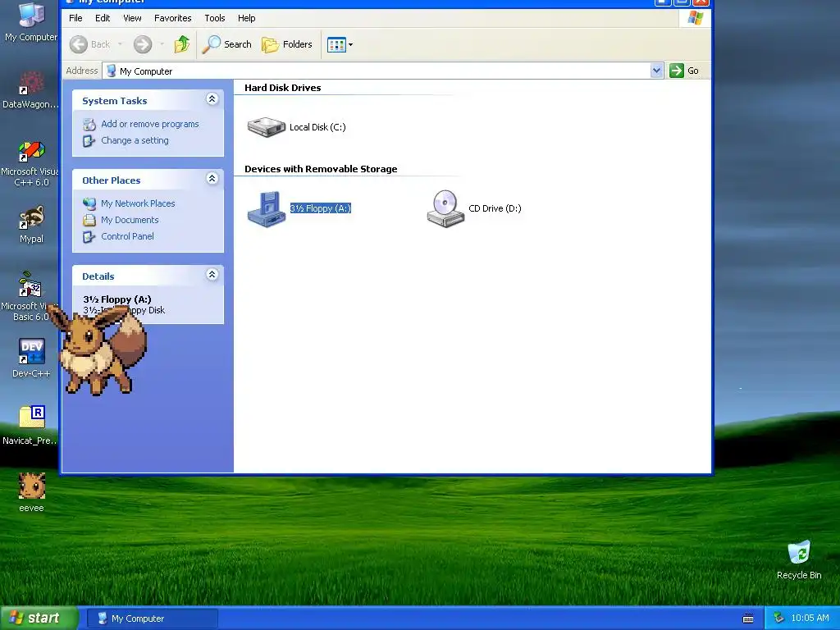Click the Details panel header
Image resolution: width=840 pixels, height=630 pixels.
pyautogui.click(x=148, y=276)
